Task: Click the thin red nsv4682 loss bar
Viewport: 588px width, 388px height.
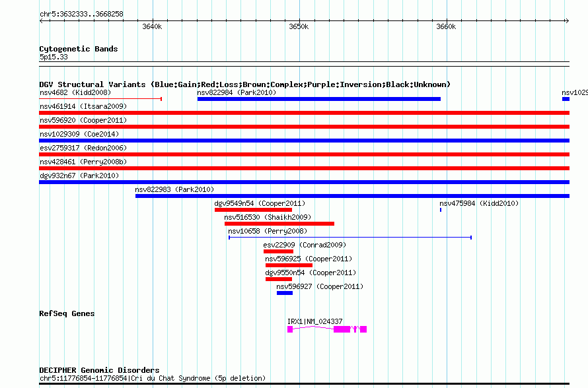Action: pos(100,99)
